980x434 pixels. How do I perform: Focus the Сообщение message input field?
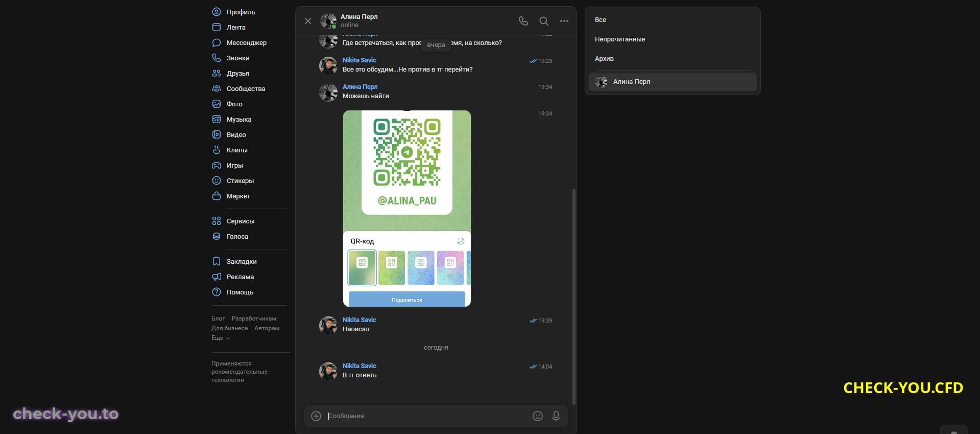[x=427, y=416]
